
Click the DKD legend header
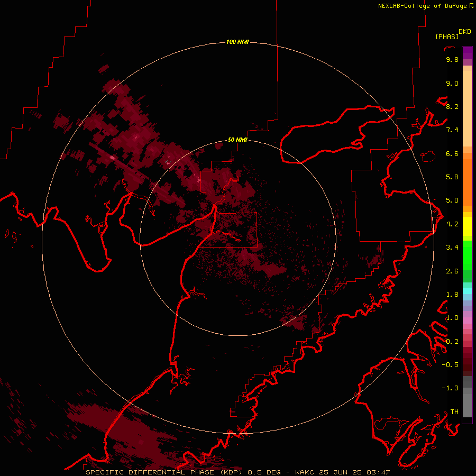[x=465, y=32]
